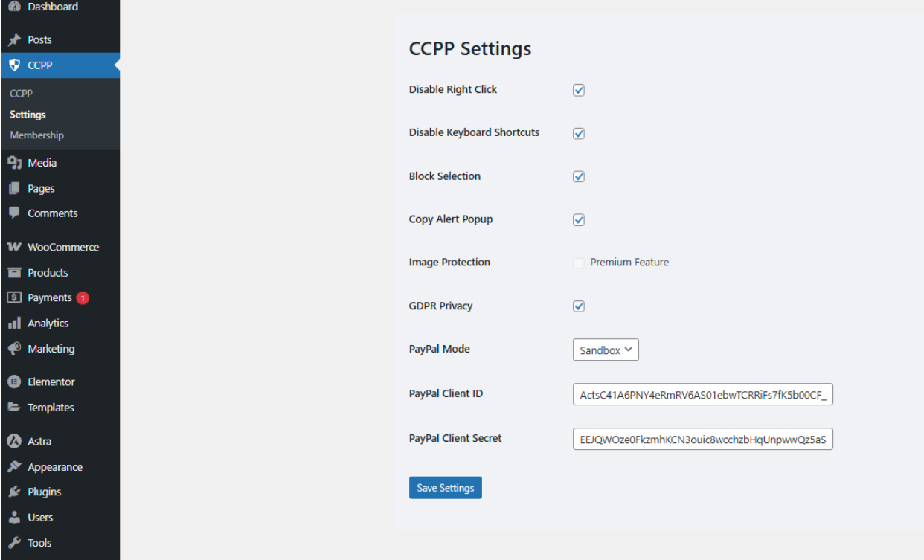Click the Image Protection label
The image size is (924, 560).
[x=449, y=262]
